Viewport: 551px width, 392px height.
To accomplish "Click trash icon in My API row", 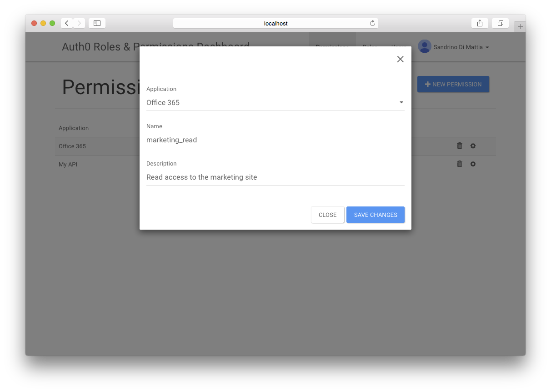I will tap(460, 164).
